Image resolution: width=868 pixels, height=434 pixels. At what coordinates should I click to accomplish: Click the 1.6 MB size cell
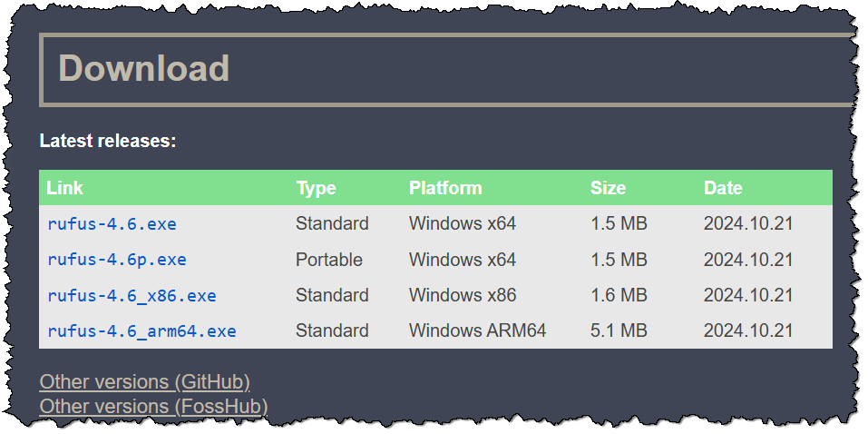[619, 295]
